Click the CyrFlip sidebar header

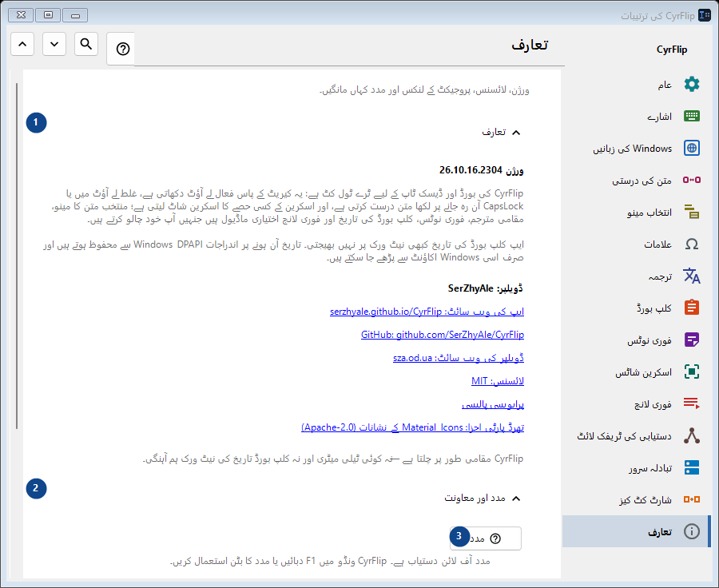tap(672, 50)
